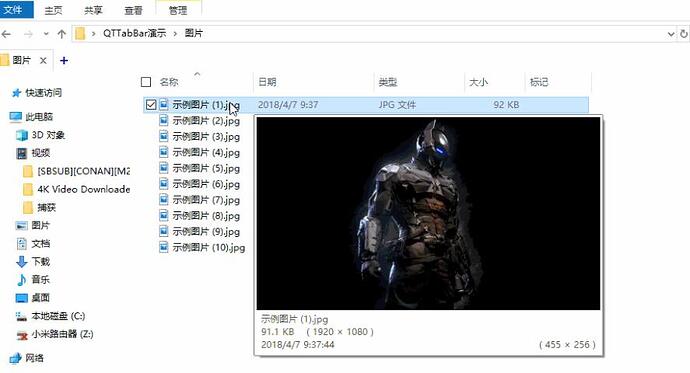Click icon of 示例图片 (1).jpg
Image resolution: width=690 pixels, height=373 pixels.
tap(164, 105)
